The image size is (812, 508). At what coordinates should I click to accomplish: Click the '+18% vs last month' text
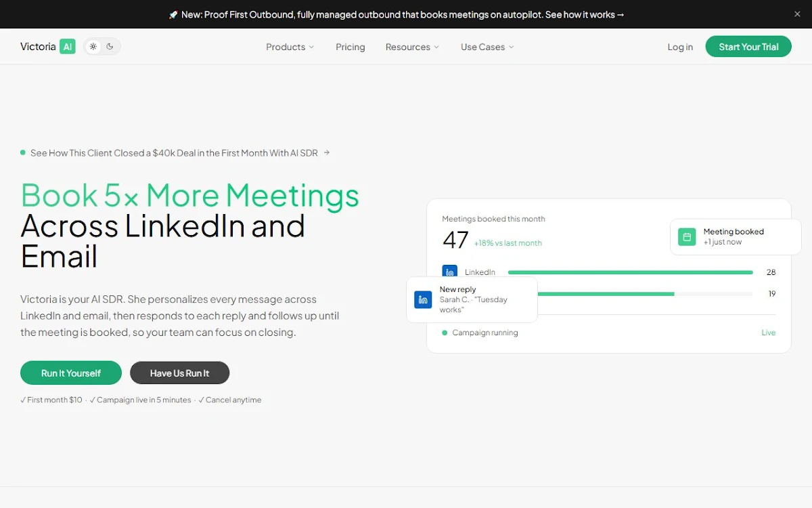[x=507, y=243]
